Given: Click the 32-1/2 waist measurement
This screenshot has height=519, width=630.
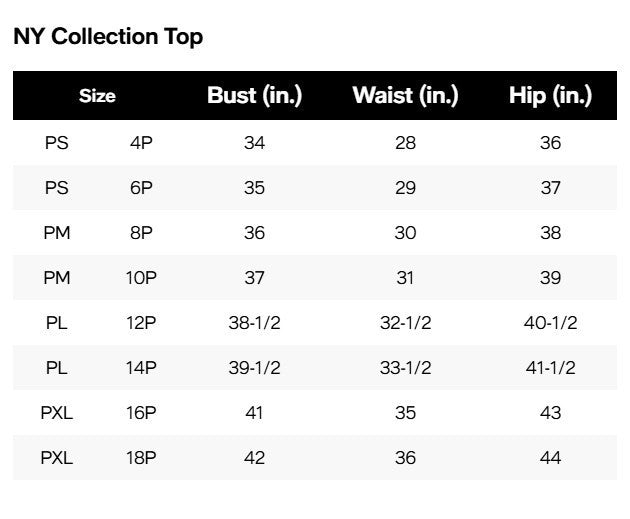Looking at the screenshot, I should 405,323.
